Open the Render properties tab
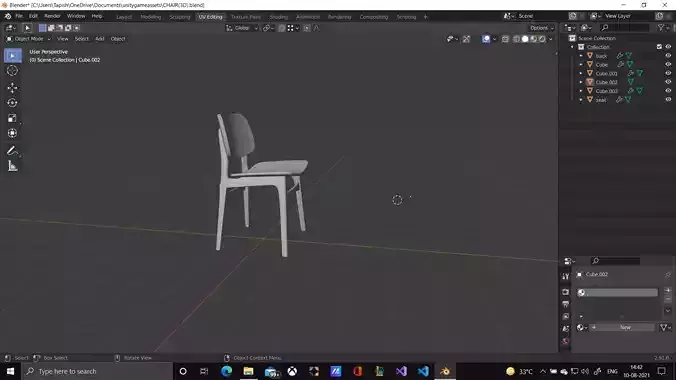This screenshot has height=380, width=676. tap(566, 292)
